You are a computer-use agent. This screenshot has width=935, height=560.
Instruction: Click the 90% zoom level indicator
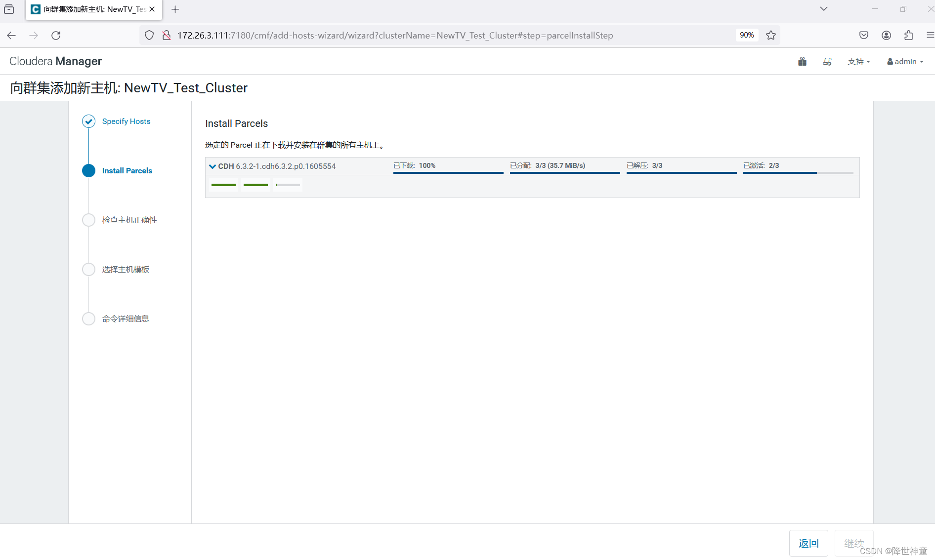tap(747, 35)
